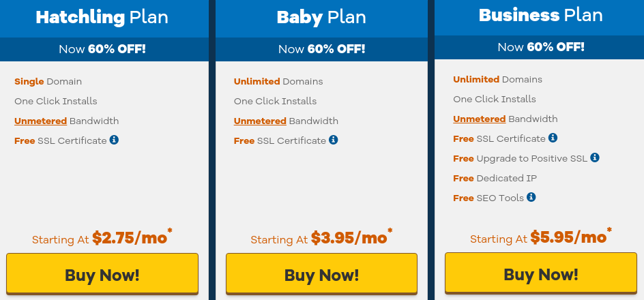Follow Unmetered Bandwidth link in Baby Plan
This screenshot has height=300, width=644.
coord(260,121)
